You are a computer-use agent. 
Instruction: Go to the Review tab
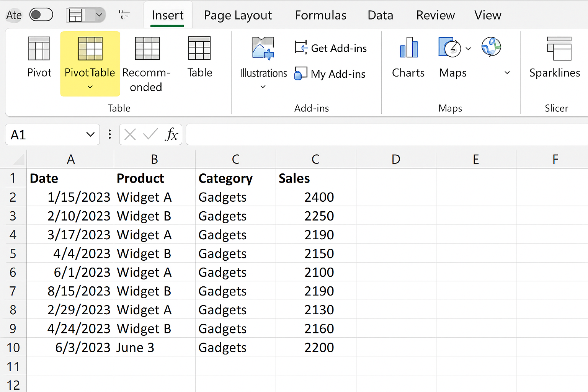[x=435, y=15]
